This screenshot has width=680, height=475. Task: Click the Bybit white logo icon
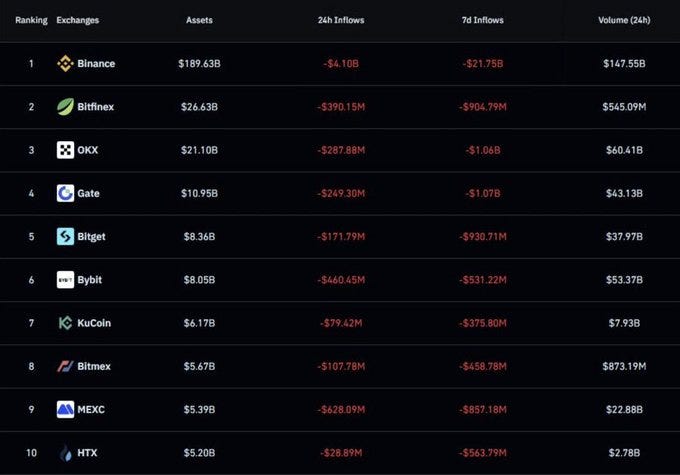click(x=65, y=280)
